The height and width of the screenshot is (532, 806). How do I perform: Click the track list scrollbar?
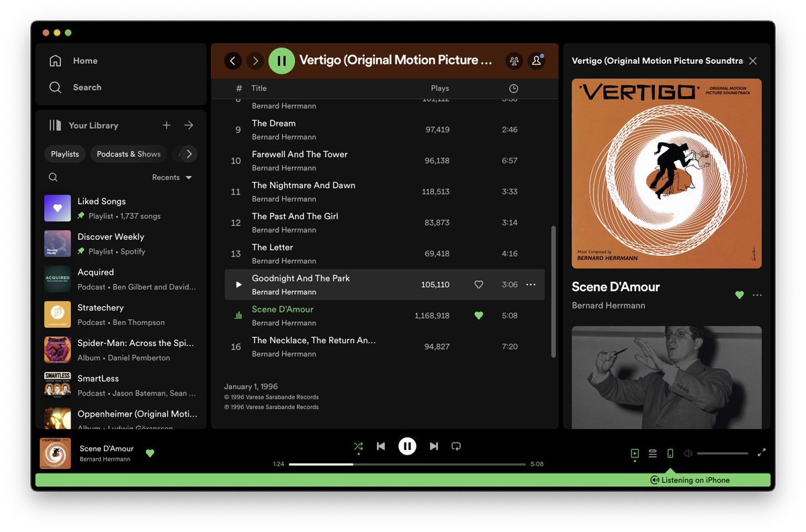tap(553, 291)
